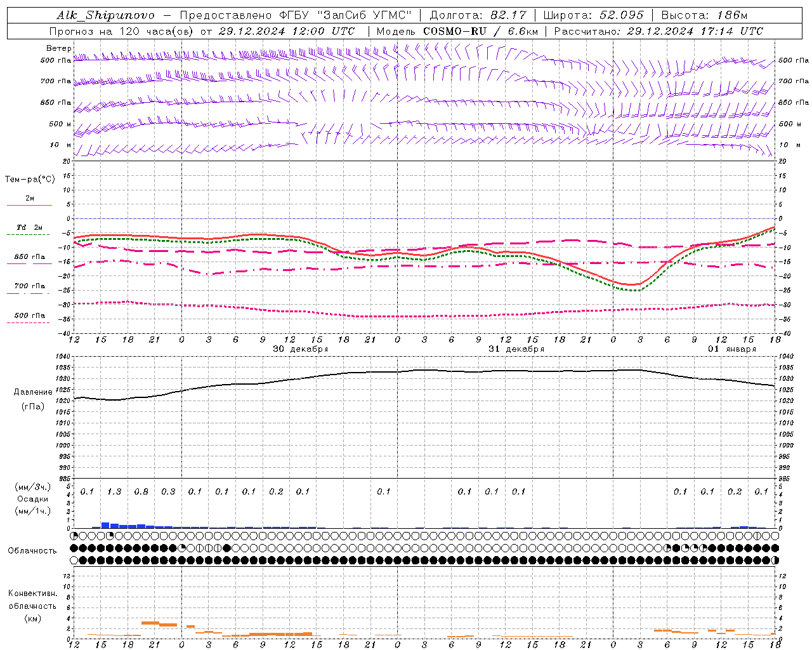
Task: Click the (мм/3ч.) precipitation unit label
Action: (33, 487)
